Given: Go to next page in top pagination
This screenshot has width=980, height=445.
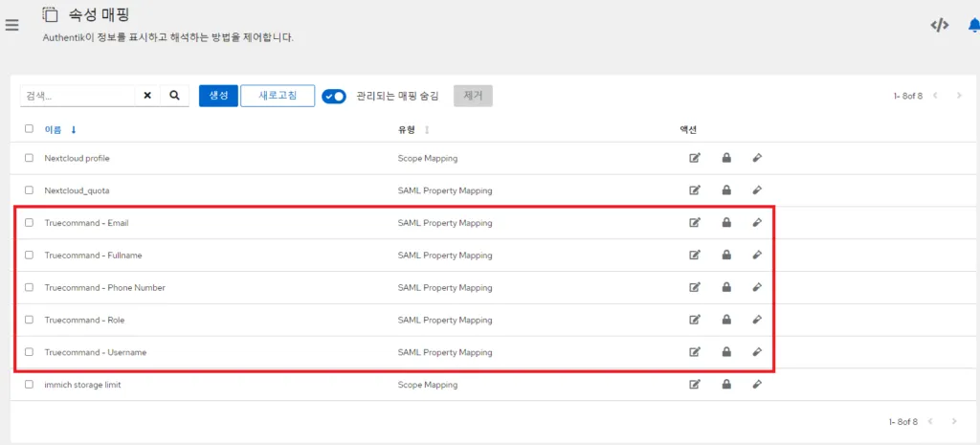Looking at the screenshot, I should (x=954, y=96).
